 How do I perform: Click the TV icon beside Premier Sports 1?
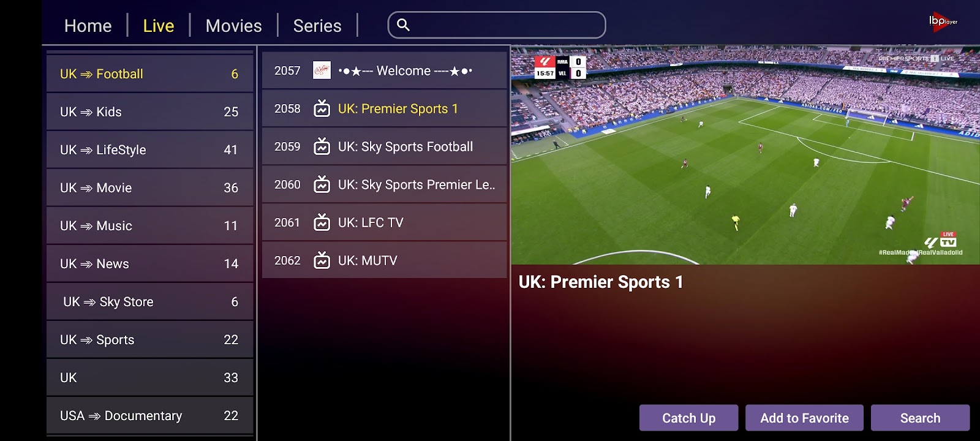(322, 108)
